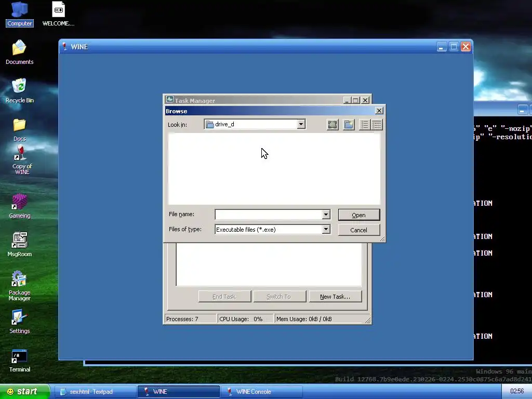Go to Desktop icon in Browse dialog
Image resolution: width=532 pixels, height=399 pixels.
[332, 125]
